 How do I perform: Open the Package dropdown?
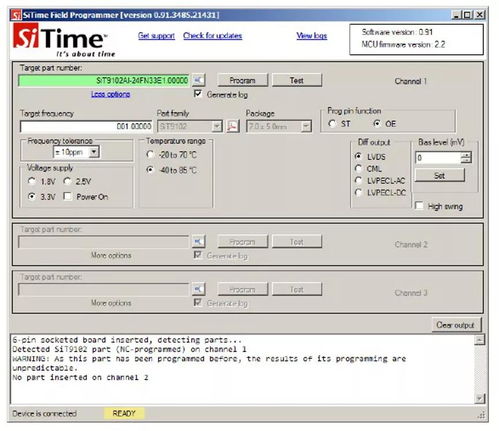point(306,127)
